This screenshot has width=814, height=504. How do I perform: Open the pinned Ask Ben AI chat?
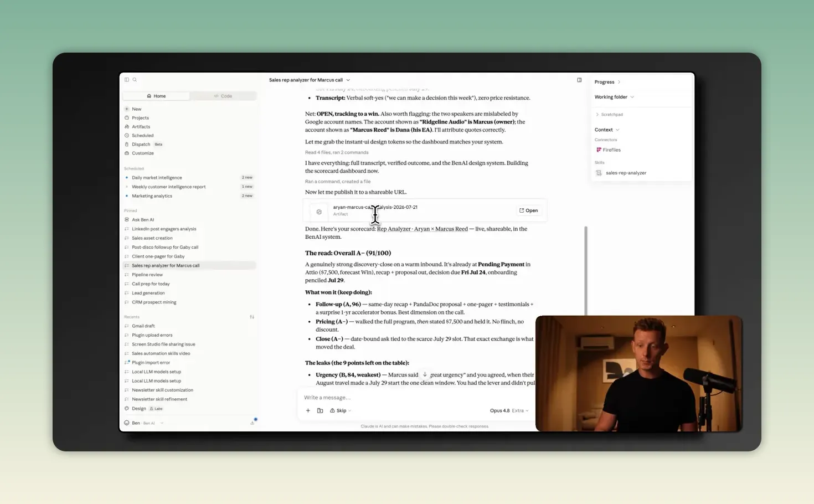pyautogui.click(x=189, y=220)
